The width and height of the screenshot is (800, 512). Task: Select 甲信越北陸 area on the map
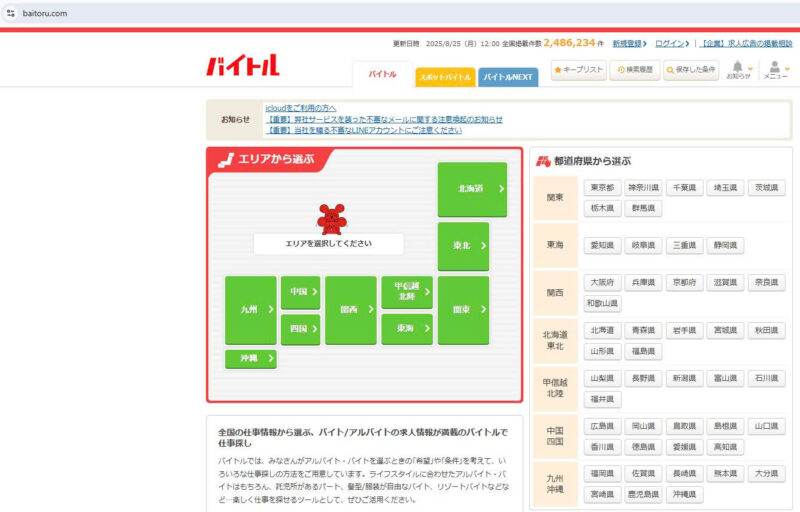pyautogui.click(x=407, y=292)
